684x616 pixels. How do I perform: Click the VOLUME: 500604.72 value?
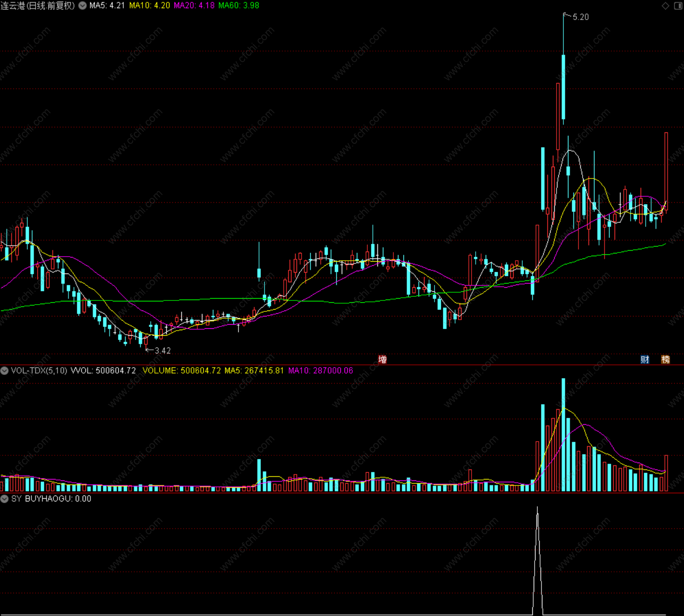pos(182,370)
